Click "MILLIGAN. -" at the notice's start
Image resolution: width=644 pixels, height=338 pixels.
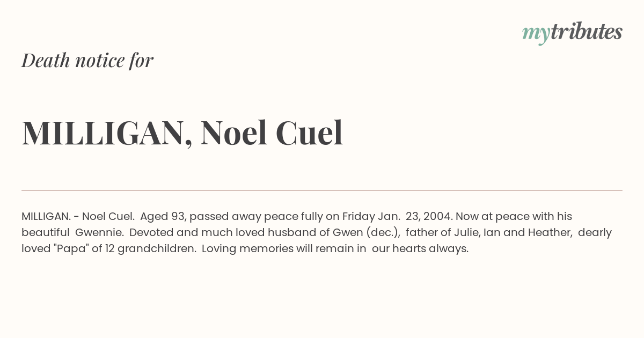pos(50,216)
